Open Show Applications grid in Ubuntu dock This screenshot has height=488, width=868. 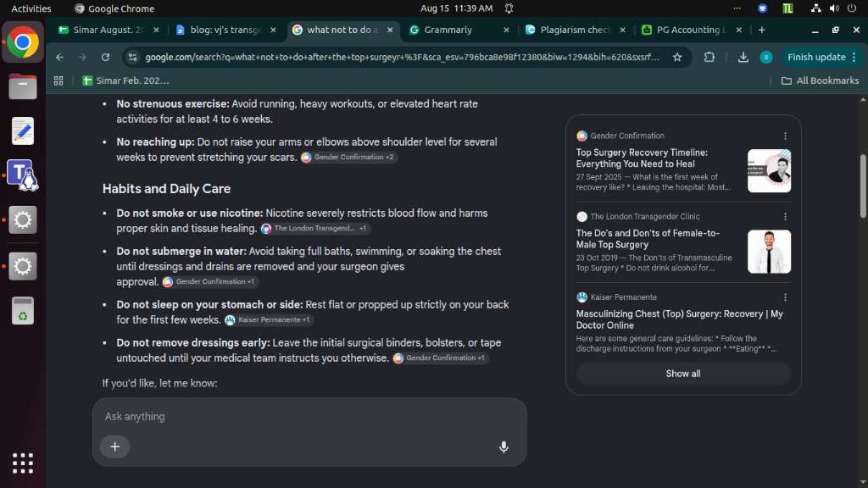[23, 463]
